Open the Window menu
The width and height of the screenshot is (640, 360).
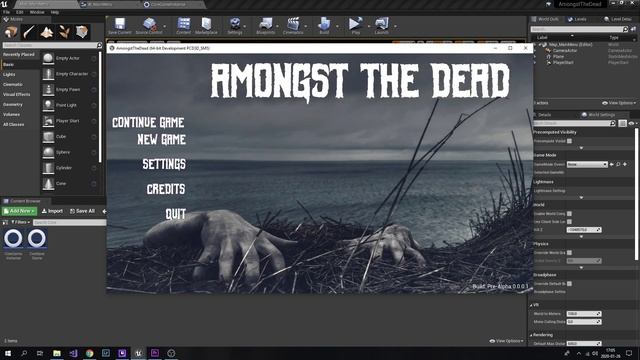37,12
